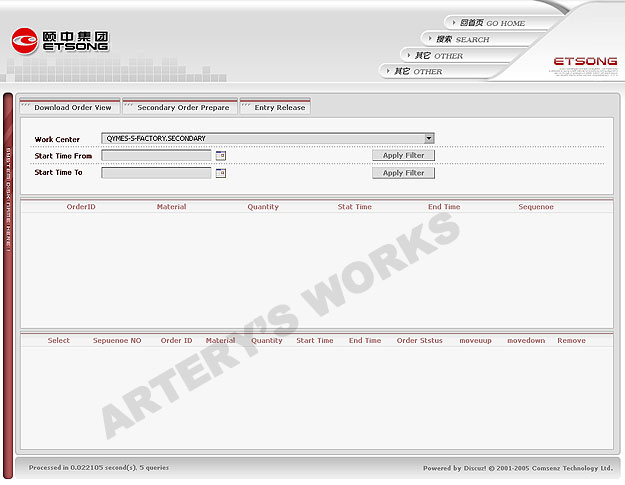The height and width of the screenshot is (485, 625).
Task: Click the Etsong Group logo at top left
Action: pos(60,41)
